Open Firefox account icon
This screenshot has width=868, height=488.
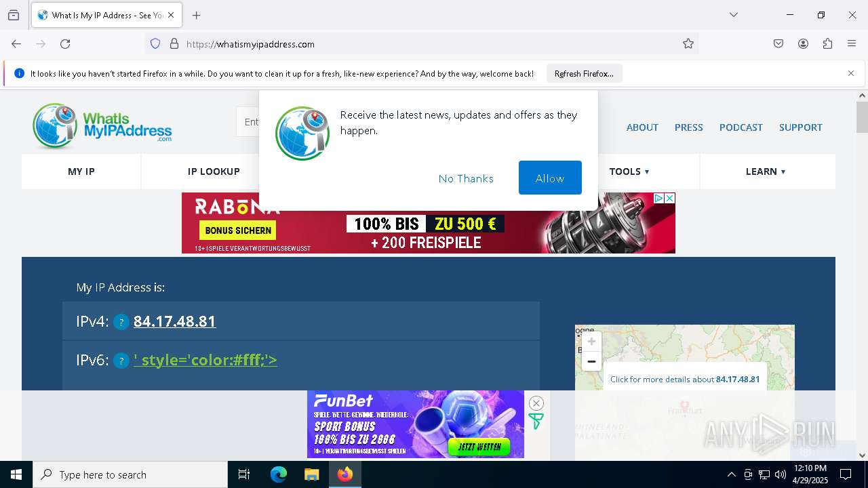point(803,44)
